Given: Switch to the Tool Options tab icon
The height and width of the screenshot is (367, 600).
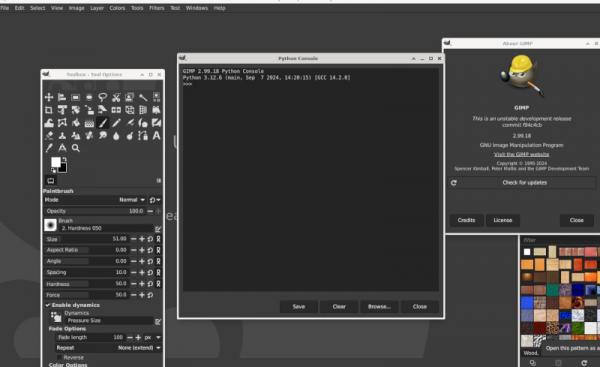Looking at the screenshot, I should (x=51, y=181).
